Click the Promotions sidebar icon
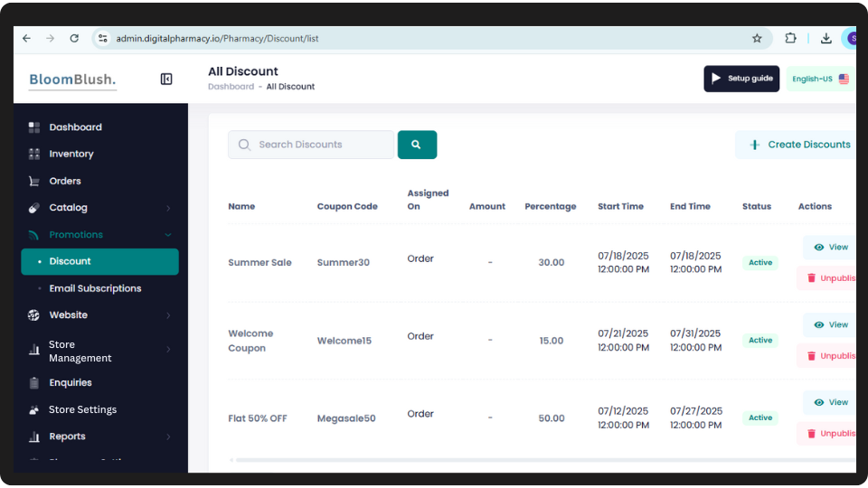The width and height of the screenshot is (868, 488). tap(33, 235)
